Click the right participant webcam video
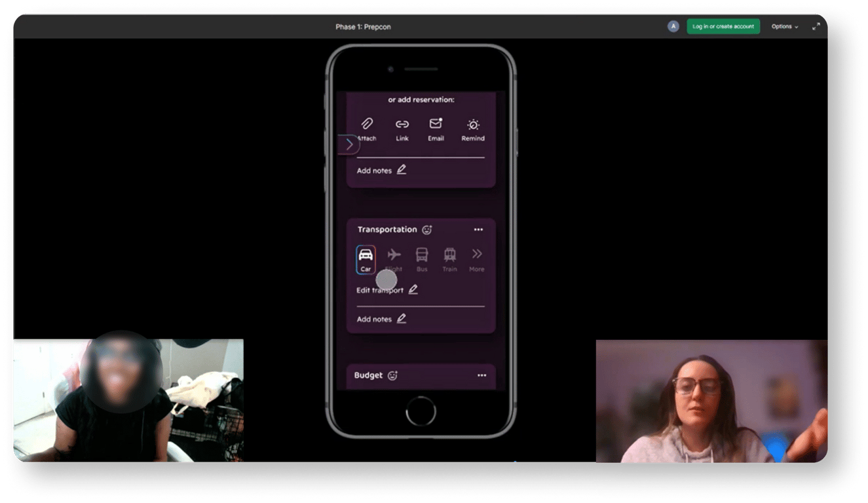Image resolution: width=868 pixels, height=503 pixels. [711, 401]
